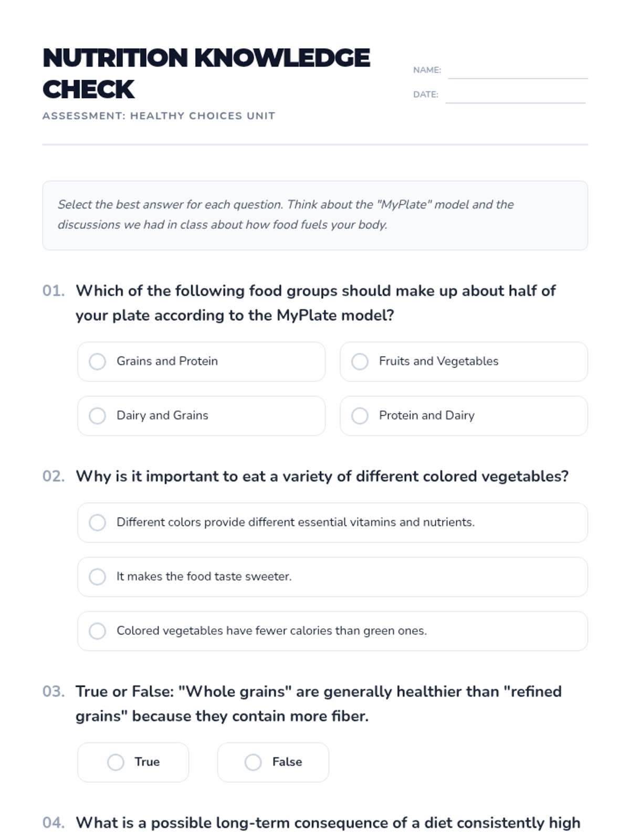
Task: Click the instructions box mentioning MyPlate
Action: tap(315, 215)
